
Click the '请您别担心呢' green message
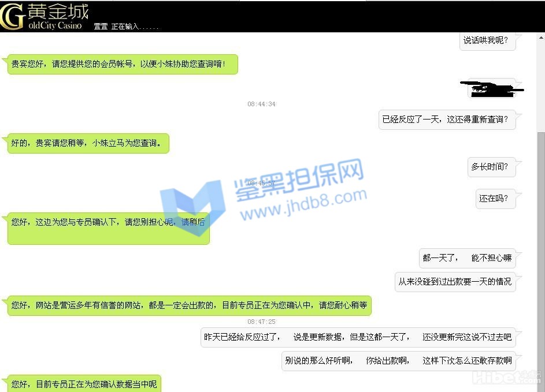point(108,229)
